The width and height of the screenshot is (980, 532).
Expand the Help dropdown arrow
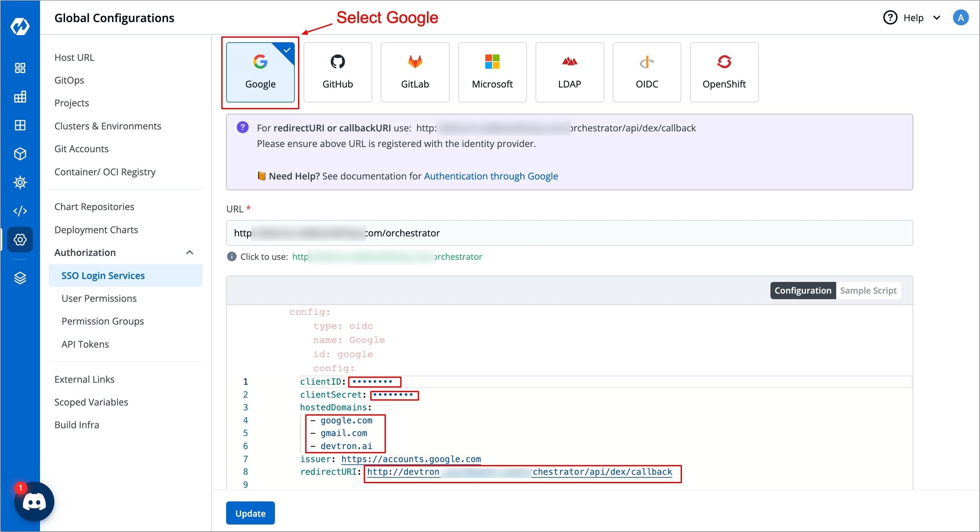point(937,18)
